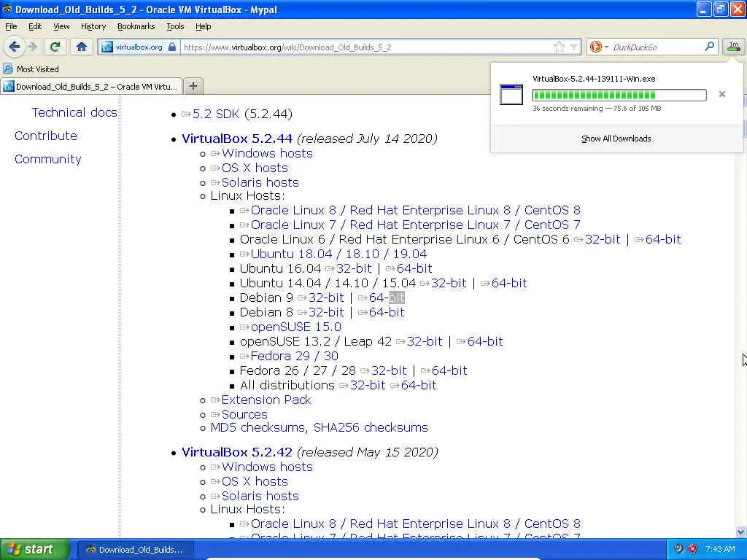Image resolution: width=747 pixels, height=560 pixels.
Task: Go back with the Back arrow button
Action: (x=15, y=47)
